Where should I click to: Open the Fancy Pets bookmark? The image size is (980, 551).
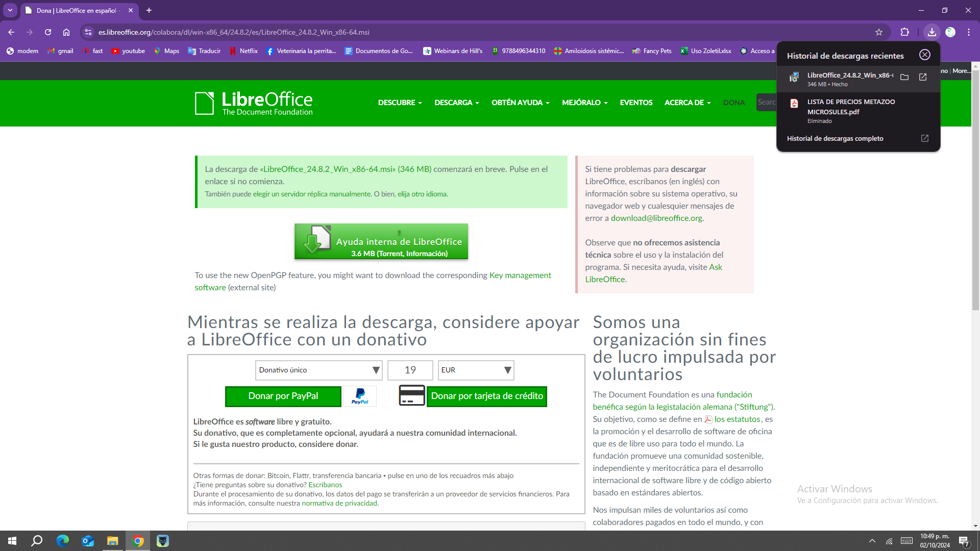pyautogui.click(x=652, y=51)
